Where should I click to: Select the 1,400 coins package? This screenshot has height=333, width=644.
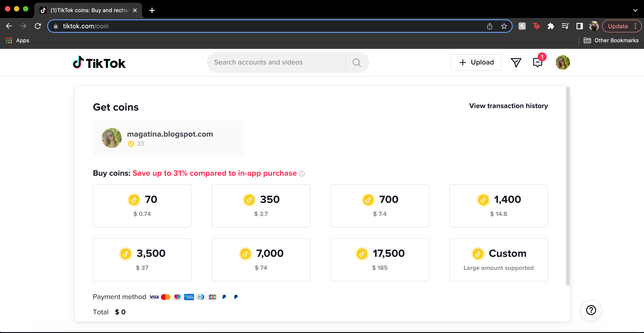[x=499, y=206]
